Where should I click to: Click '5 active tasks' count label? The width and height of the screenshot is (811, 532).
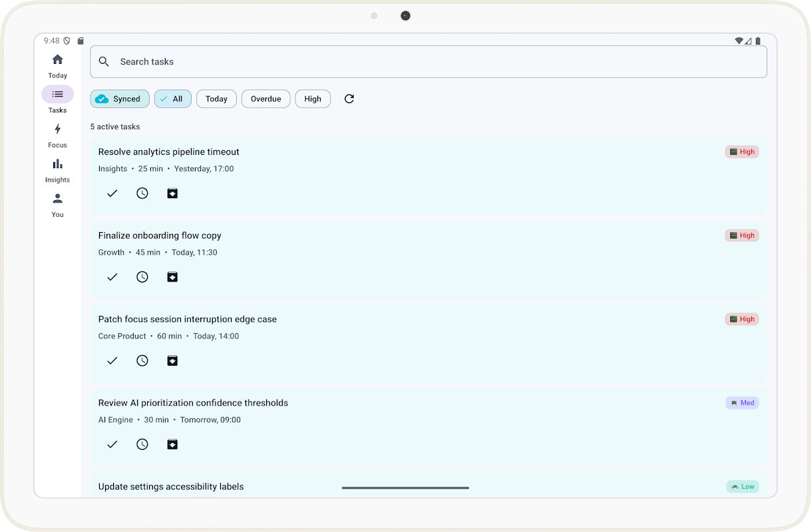(x=115, y=127)
